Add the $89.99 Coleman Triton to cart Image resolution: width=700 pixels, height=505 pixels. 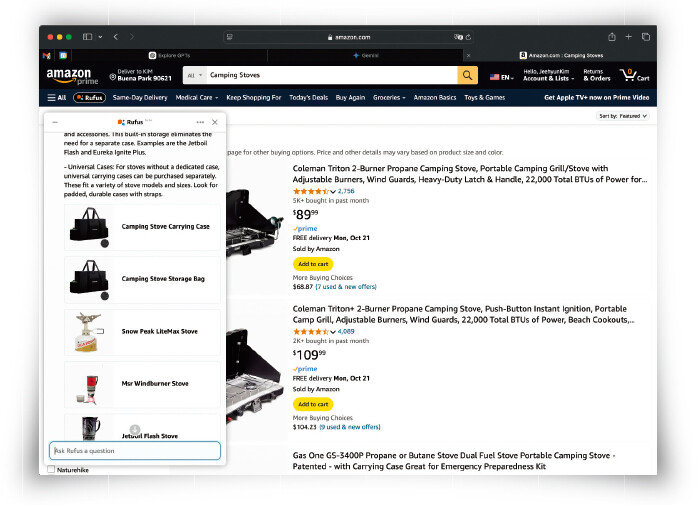click(312, 263)
